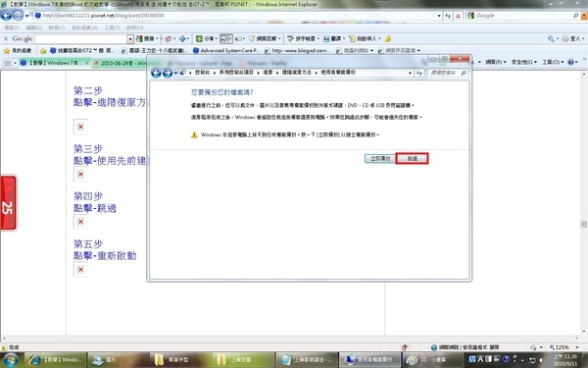
Task: Open the 小畫家 Paint taskbar button
Action: click(432, 360)
